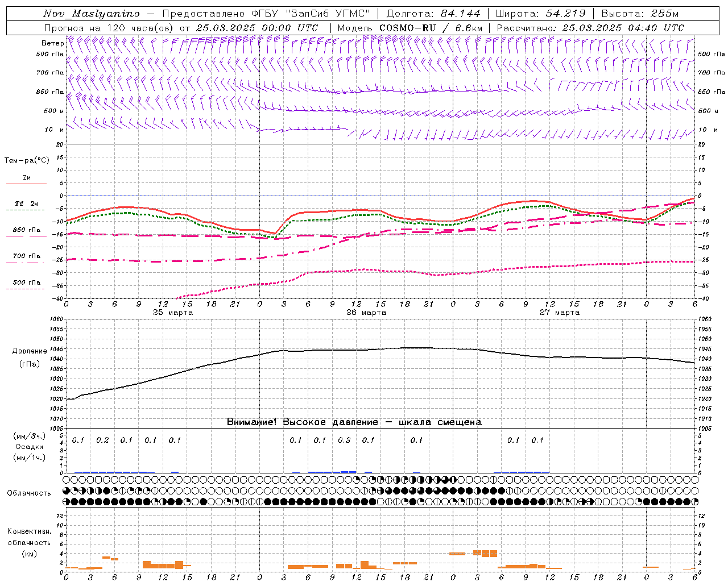728x582 pixels.
Task: Click the '(км)' unit under convective label
Action: 30,554
